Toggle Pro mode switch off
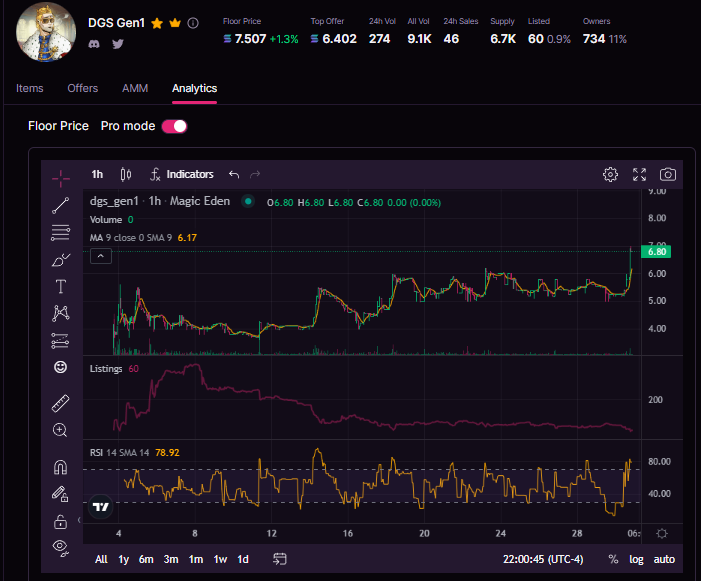 tap(174, 126)
